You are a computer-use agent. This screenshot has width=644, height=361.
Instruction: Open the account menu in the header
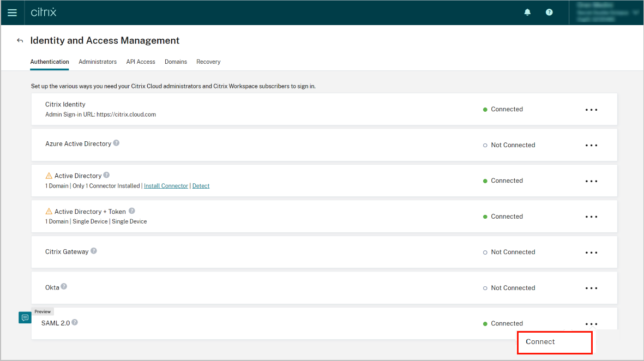pyautogui.click(x=606, y=13)
